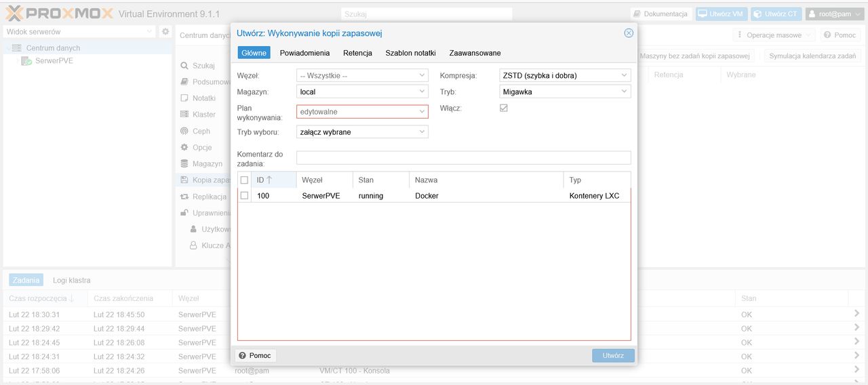Image resolution: width=868 pixels, height=385 pixels.
Task: Click the Dokumentacja button
Action: (x=661, y=14)
